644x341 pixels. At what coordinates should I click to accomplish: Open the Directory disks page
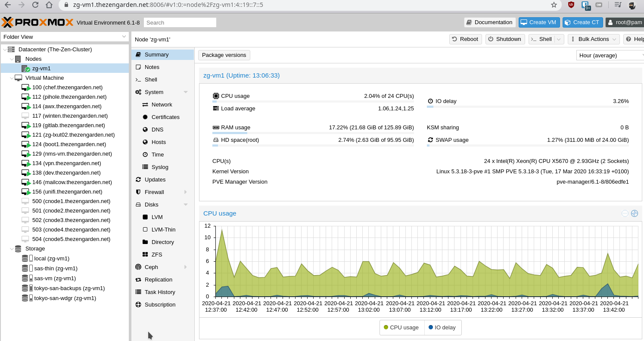(x=162, y=242)
